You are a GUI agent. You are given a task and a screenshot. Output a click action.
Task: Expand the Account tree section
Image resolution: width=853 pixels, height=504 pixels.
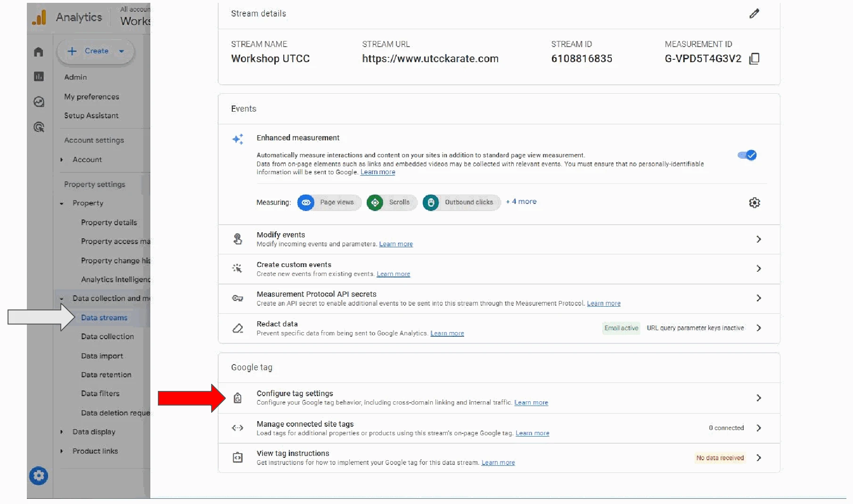pyautogui.click(x=61, y=160)
